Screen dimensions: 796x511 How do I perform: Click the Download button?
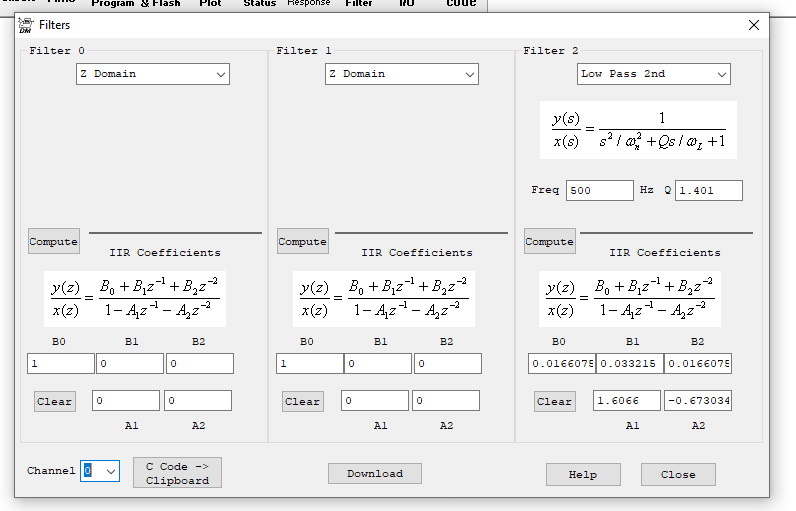(x=375, y=473)
